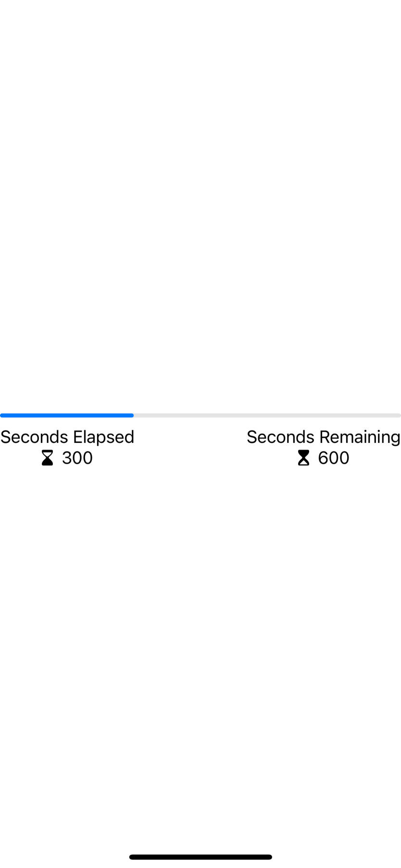The height and width of the screenshot is (868, 401).
Task: Tap the elapsed time counter showing 300
Action: coord(77,457)
